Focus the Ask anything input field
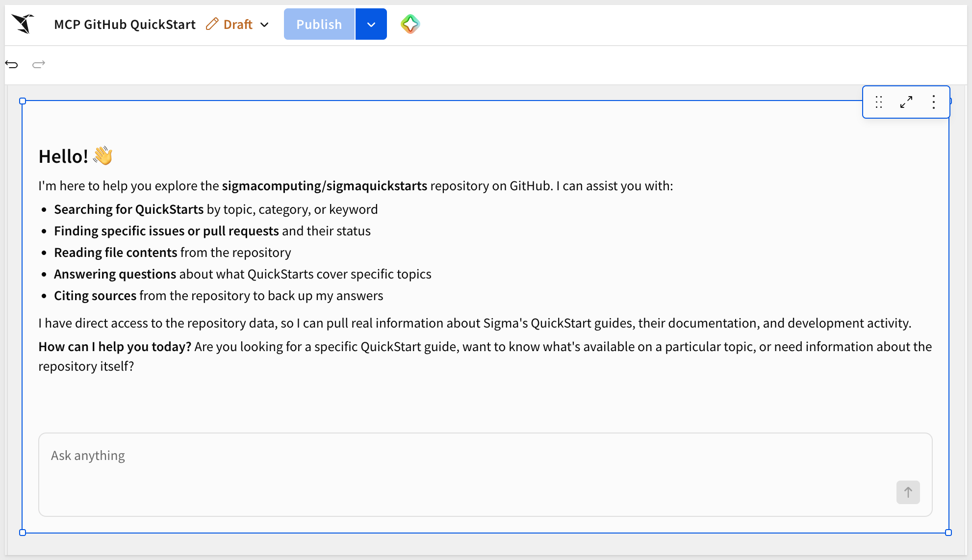The image size is (972, 560). [486, 474]
